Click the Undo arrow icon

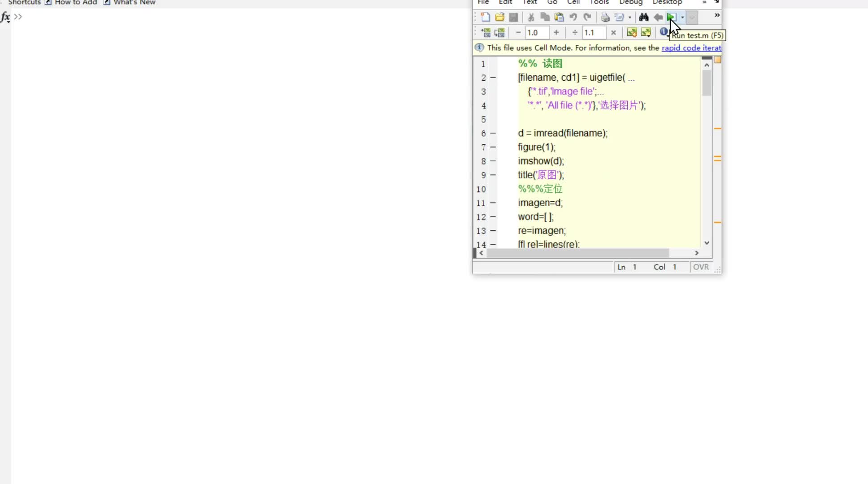(x=573, y=17)
